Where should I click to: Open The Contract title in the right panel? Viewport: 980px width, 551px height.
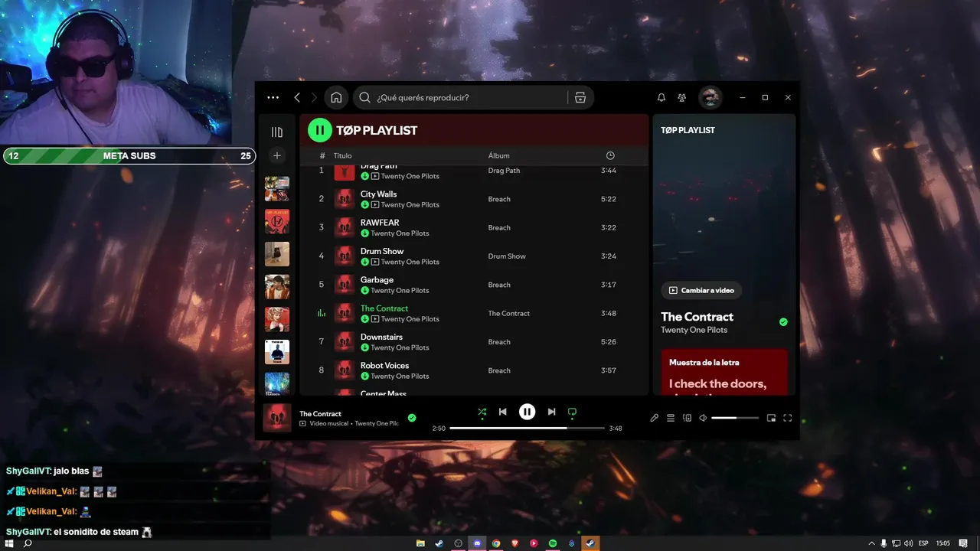tap(697, 317)
